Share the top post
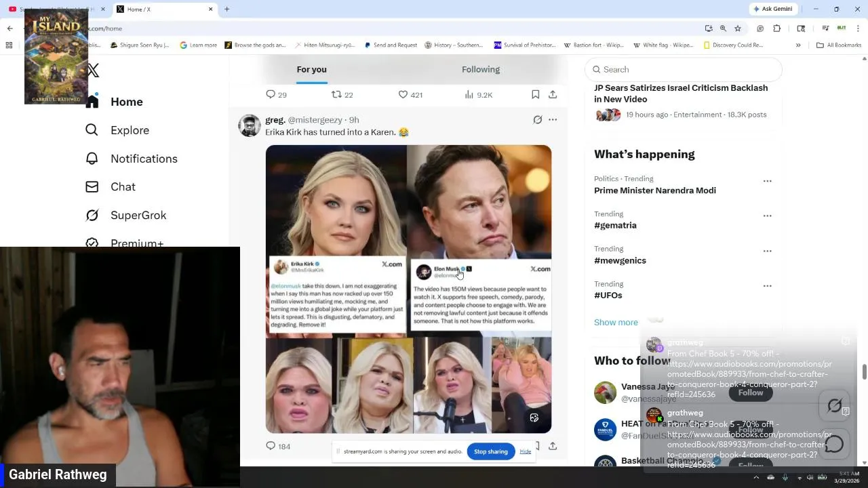868x488 pixels. [553, 94]
